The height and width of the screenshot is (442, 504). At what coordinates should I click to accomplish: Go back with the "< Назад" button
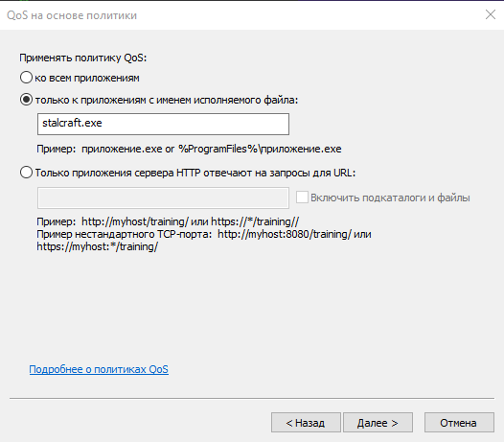coord(306,423)
